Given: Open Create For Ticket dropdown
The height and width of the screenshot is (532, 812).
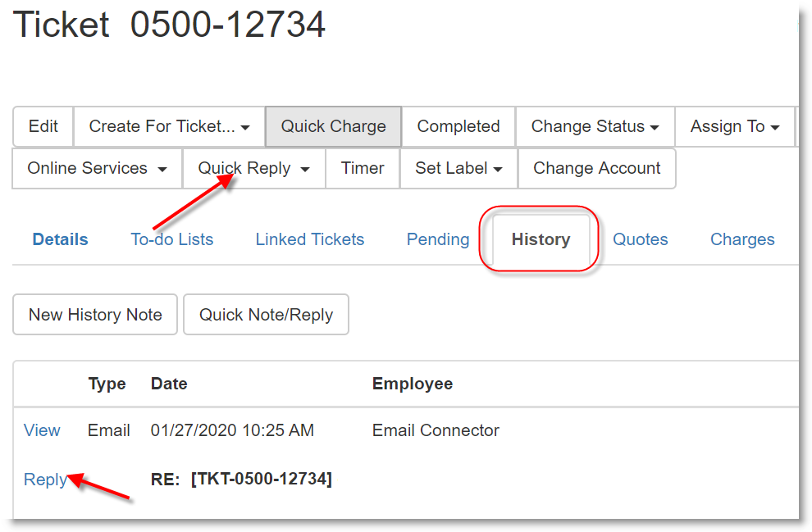Looking at the screenshot, I should [169, 126].
